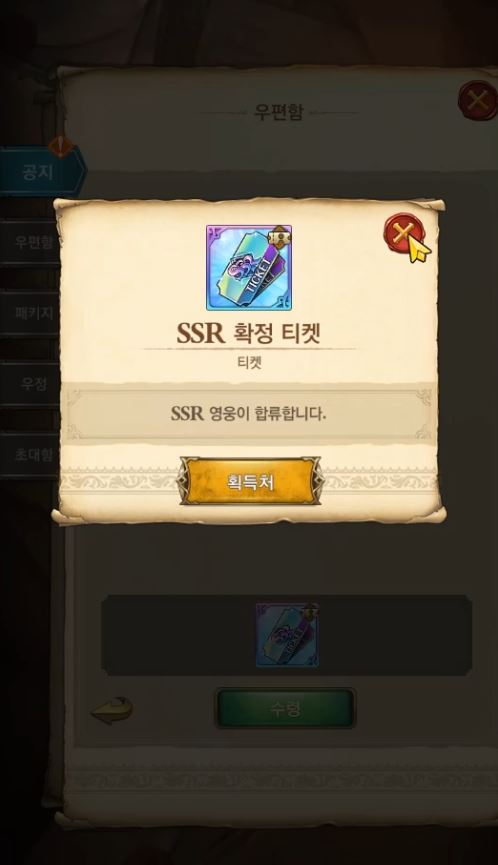Image resolution: width=498 pixels, height=865 pixels.
Task: Click the 티켓 category label
Action: click(249, 363)
